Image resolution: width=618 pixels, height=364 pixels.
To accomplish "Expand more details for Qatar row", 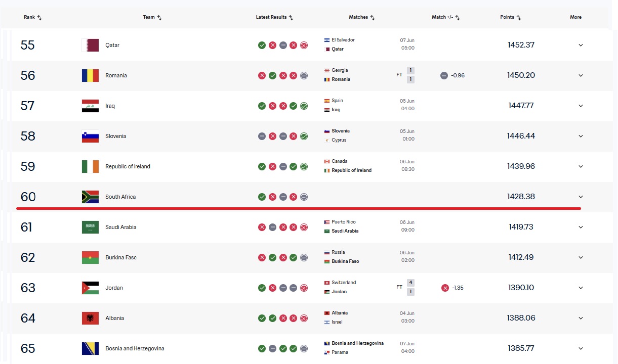I will (581, 45).
